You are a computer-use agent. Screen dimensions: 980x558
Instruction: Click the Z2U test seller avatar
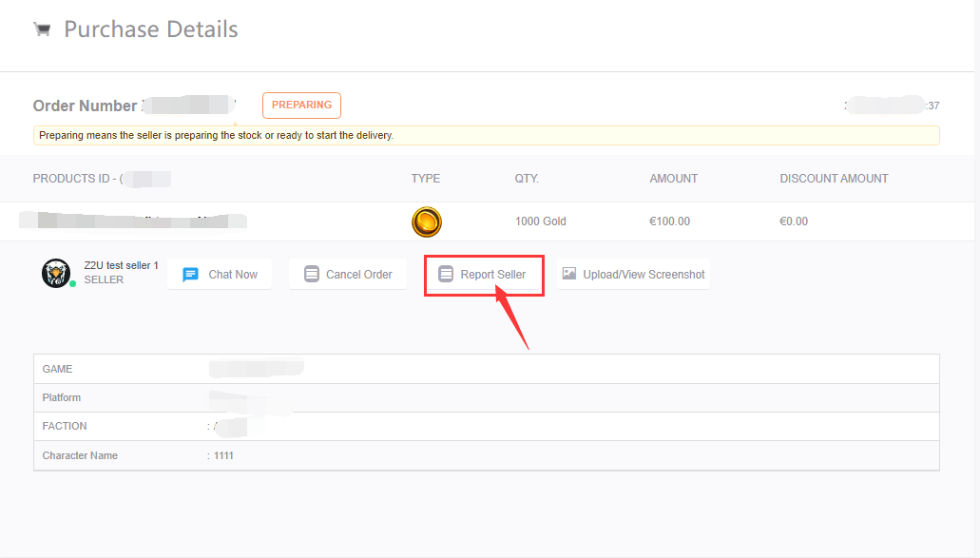click(x=56, y=273)
